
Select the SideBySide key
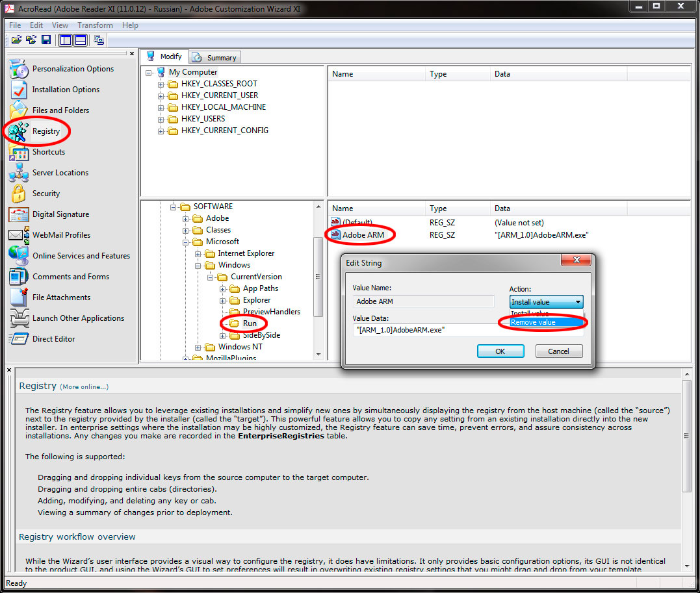point(262,336)
